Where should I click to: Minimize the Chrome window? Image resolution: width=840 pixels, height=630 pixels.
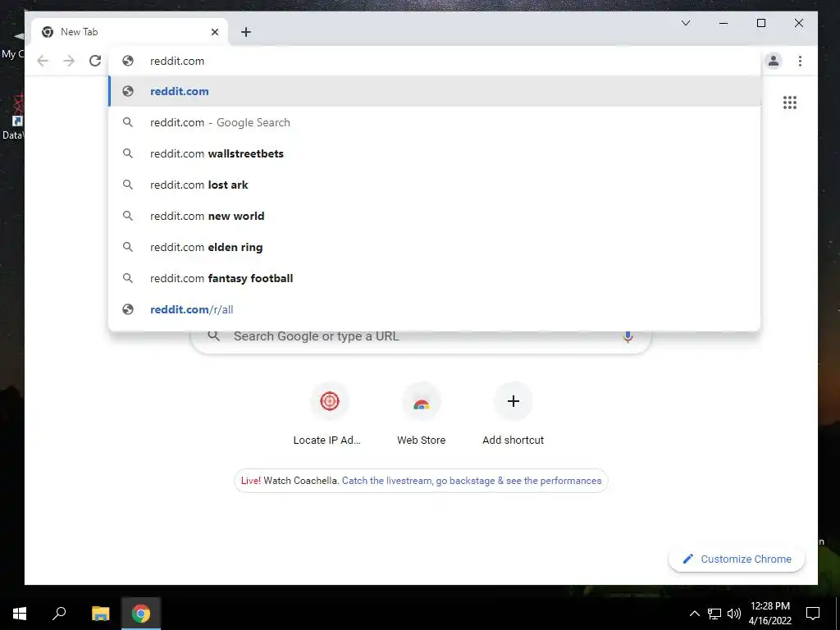(724, 23)
